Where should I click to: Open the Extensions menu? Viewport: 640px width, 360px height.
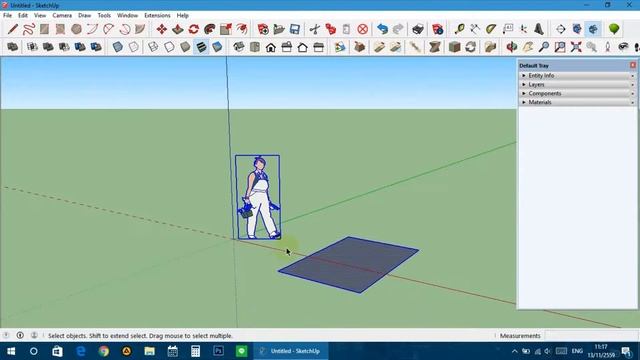pyautogui.click(x=157, y=15)
